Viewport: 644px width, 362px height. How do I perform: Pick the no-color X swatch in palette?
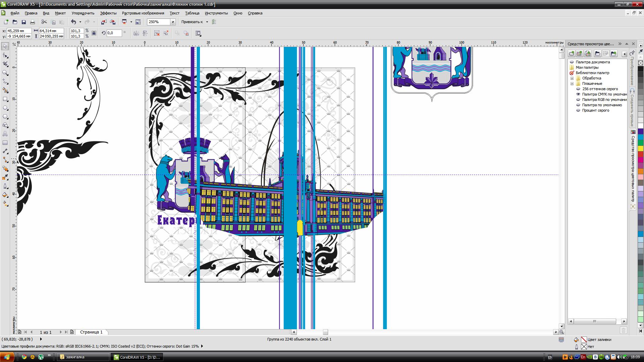[640, 63]
